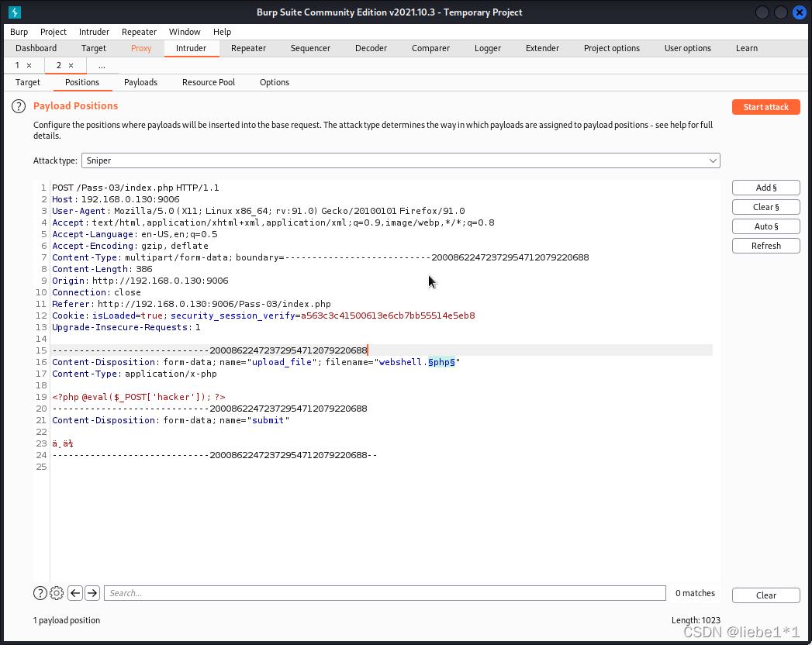Click the §php§ payload marker in filename
This screenshot has height=645, width=812.
(441, 362)
